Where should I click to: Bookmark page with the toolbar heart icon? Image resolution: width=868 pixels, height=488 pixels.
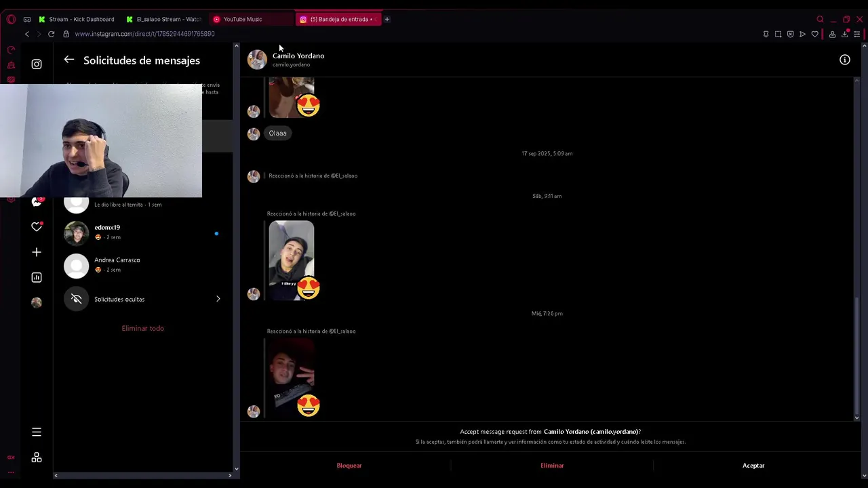(x=814, y=34)
